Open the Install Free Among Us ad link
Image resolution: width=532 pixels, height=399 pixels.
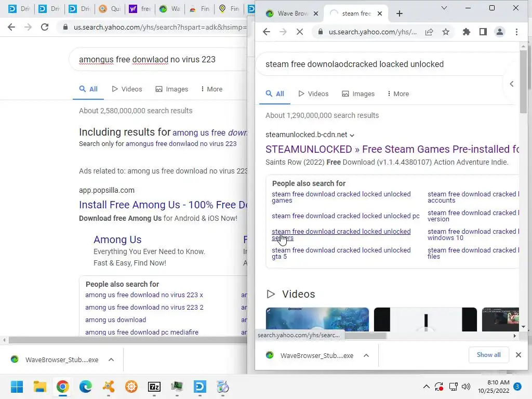click(x=163, y=205)
